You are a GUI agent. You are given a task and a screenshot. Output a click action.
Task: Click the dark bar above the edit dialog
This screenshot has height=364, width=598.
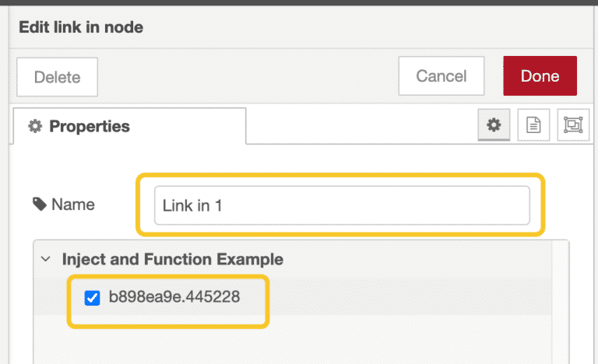click(x=299, y=2)
